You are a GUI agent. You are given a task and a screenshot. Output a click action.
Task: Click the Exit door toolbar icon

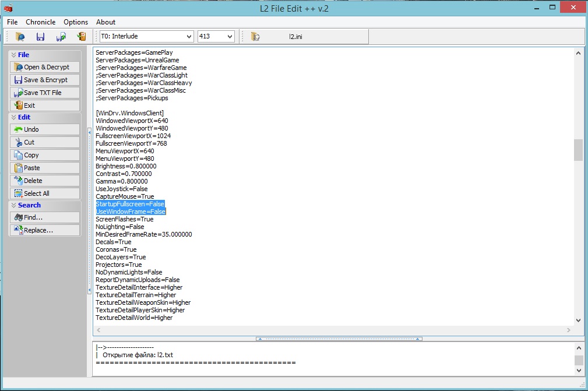[x=82, y=37]
